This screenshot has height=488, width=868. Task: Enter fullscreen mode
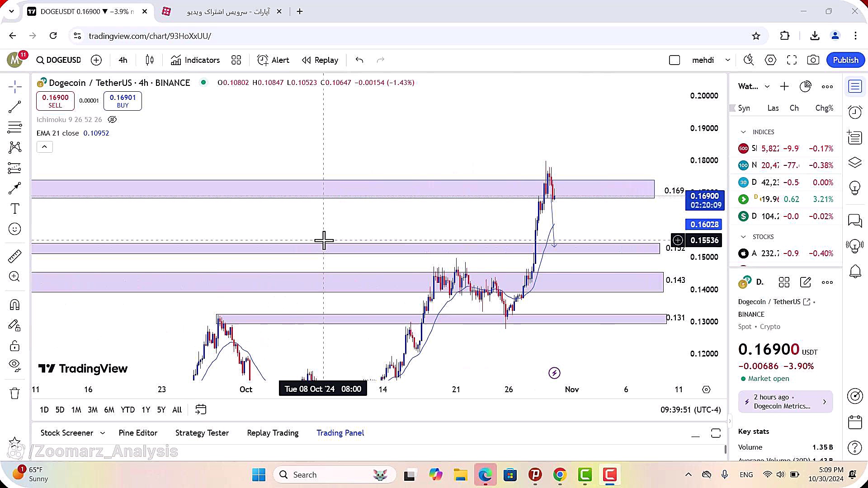click(792, 60)
